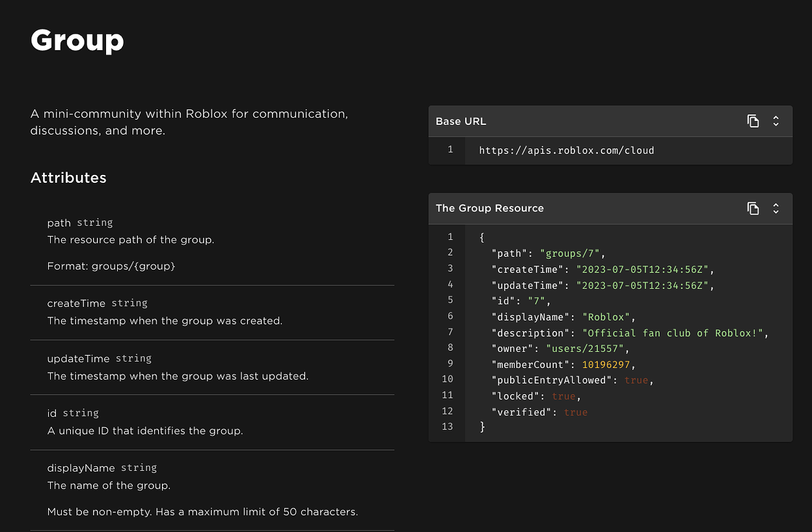Click the memberCount value 10196297
This screenshot has height=532, width=812.
(x=607, y=364)
